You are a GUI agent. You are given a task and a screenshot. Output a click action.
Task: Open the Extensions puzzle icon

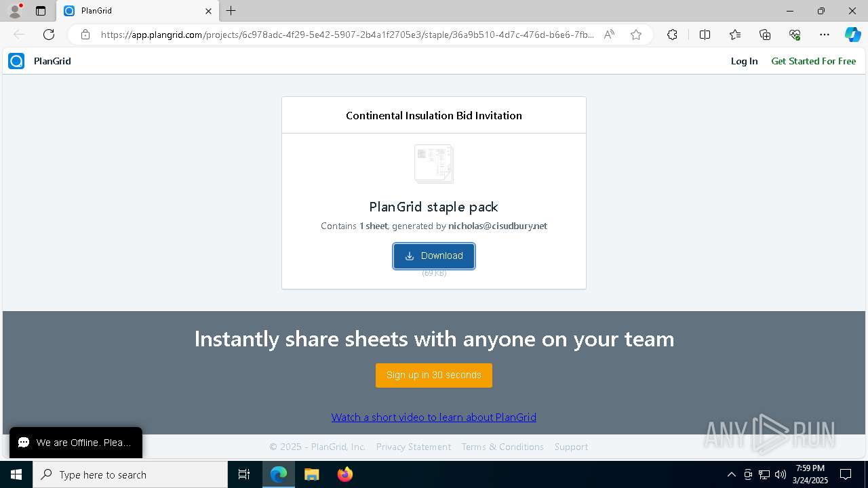click(672, 35)
